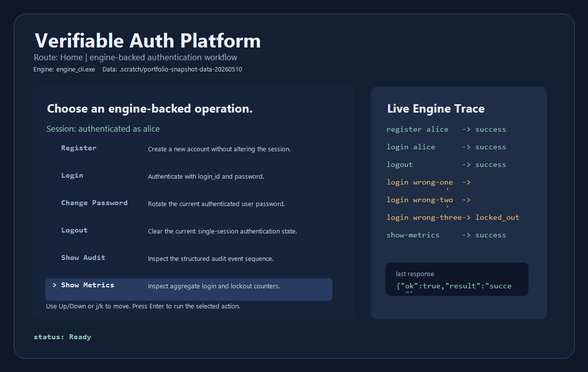588x372 pixels.
Task: Click the selection caret beside Show Metrics
Action: pyautogui.click(x=54, y=285)
